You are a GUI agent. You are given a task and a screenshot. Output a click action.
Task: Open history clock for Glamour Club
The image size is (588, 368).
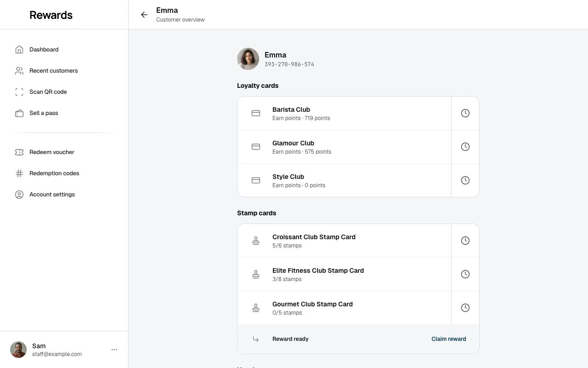(465, 147)
